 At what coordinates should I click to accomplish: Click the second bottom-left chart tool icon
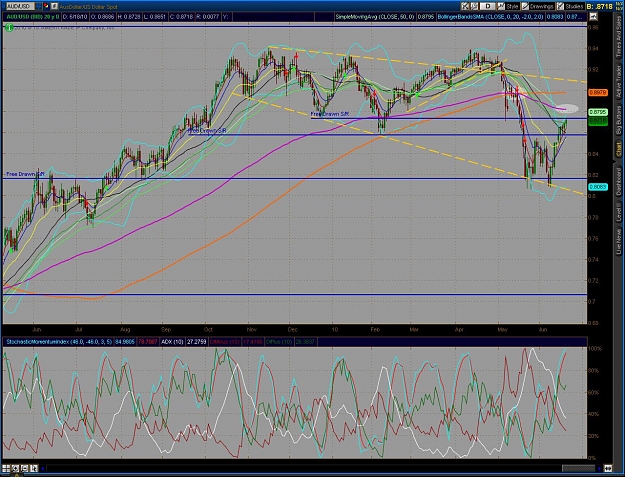click(x=16, y=468)
